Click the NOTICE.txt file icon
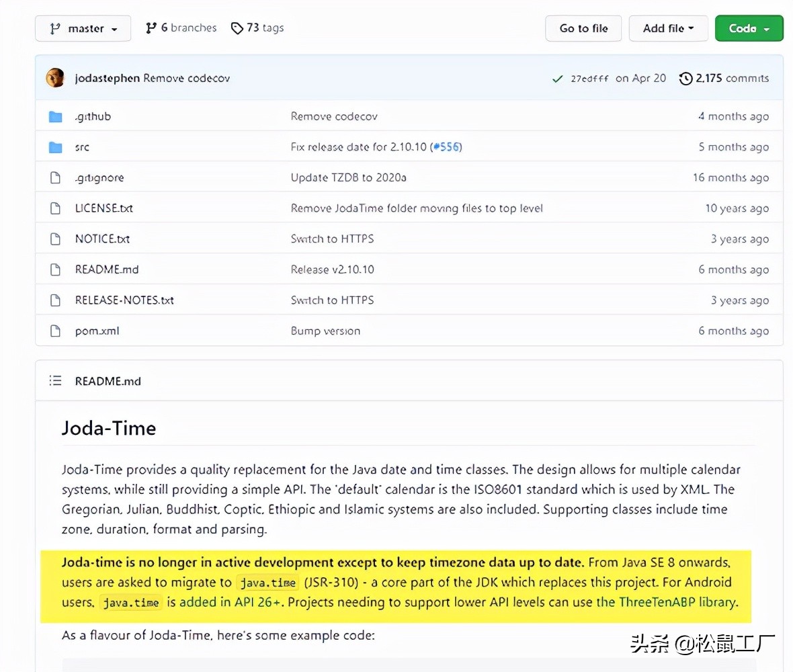 click(x=56, y=239)
